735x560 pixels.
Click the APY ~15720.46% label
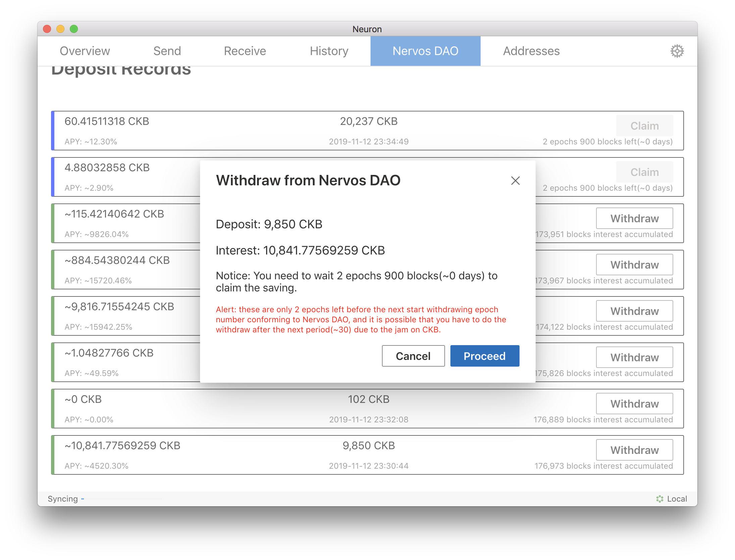click(98, 281)
